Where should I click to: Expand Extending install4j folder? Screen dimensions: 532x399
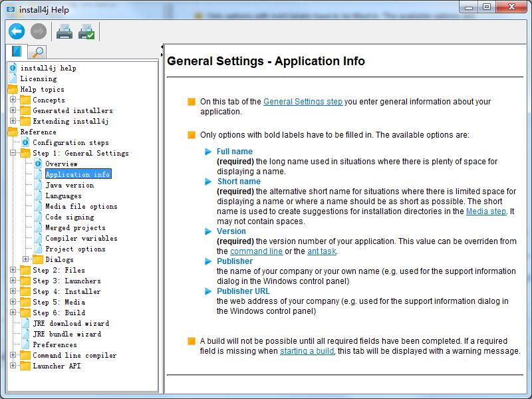click(x=13, y=121)
